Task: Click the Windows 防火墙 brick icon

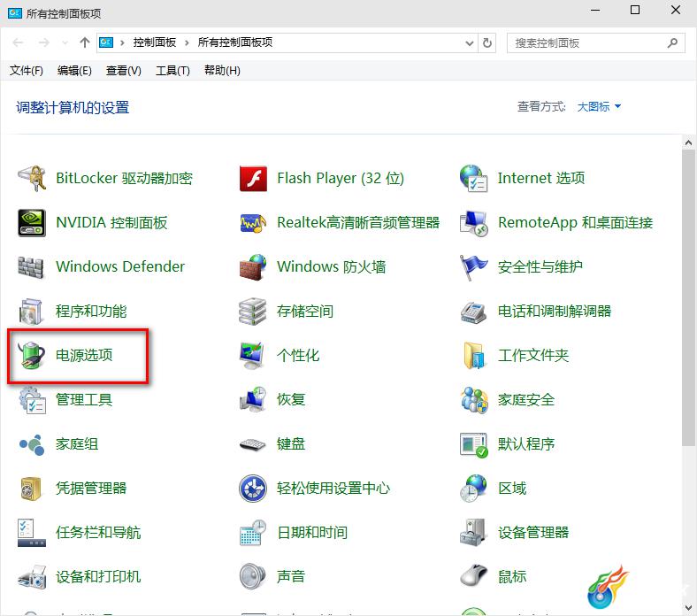Action: (253, 267)
